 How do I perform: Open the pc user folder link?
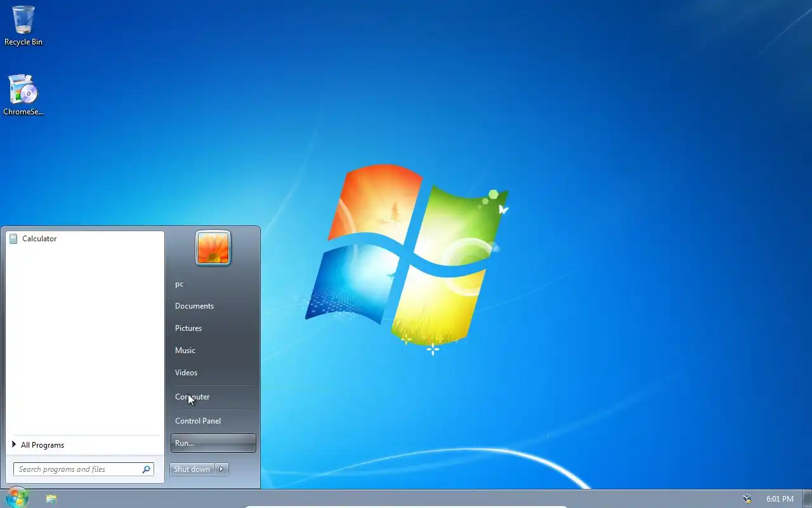coord(213,284)
